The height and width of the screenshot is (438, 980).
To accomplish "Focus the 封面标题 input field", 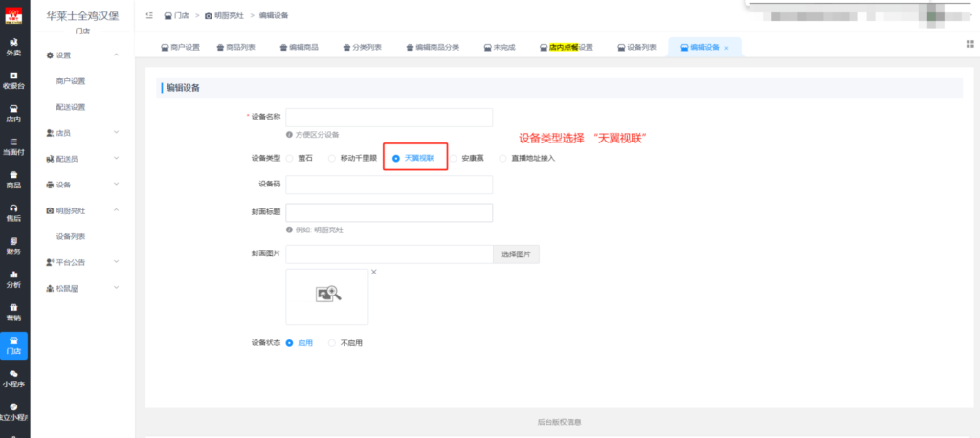I will coord(389,212).
